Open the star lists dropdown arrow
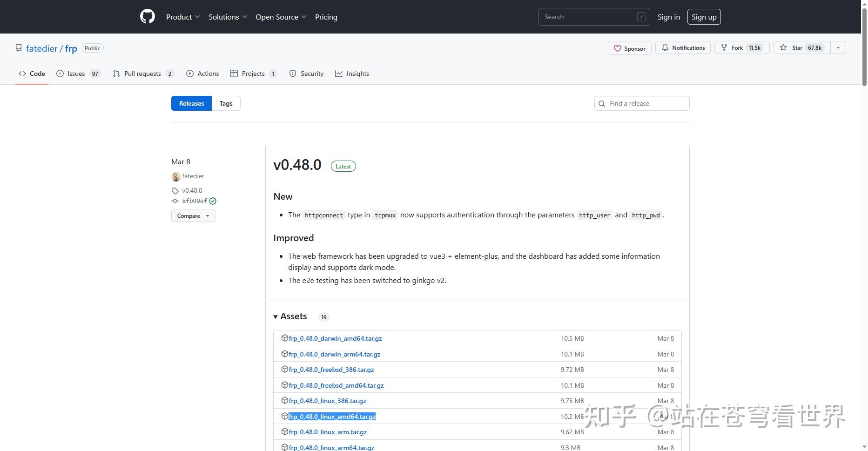868x451 pixels. 838,47
